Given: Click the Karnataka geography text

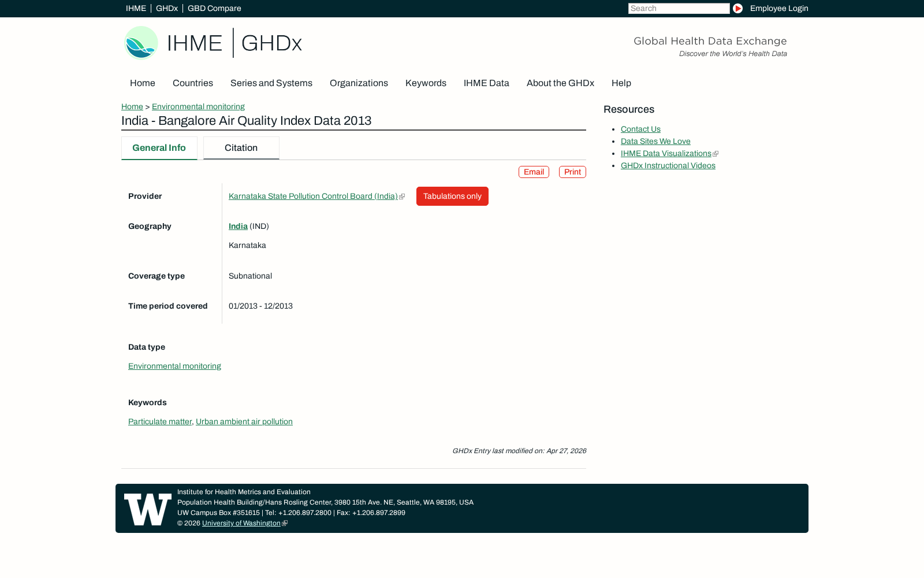Looking at the screenshot, I should pos(247,245).
